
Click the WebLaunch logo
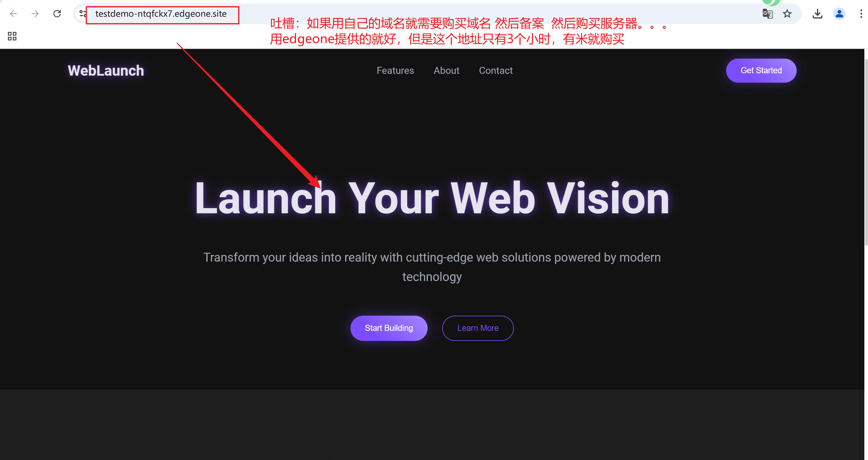pos(106,70)
